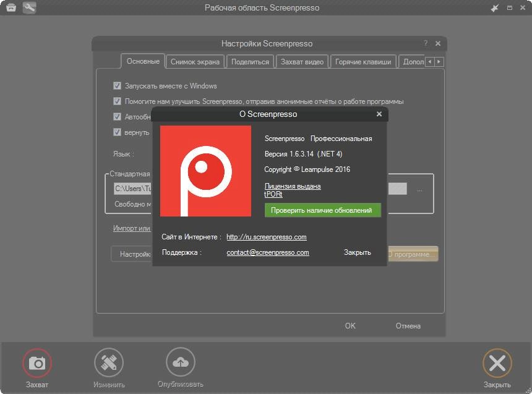Click the browse '...' button for folder
Image resolution: width=532 pixels, height=394 pixels.
(419, 189)
